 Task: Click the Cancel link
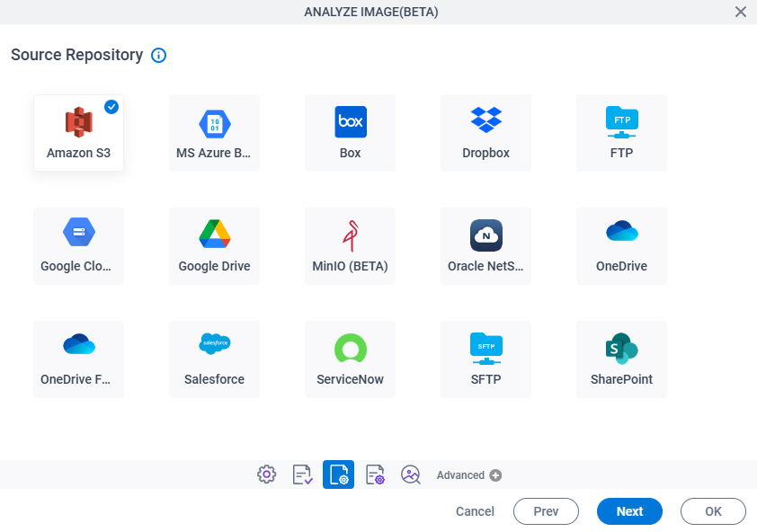(475, 511)
